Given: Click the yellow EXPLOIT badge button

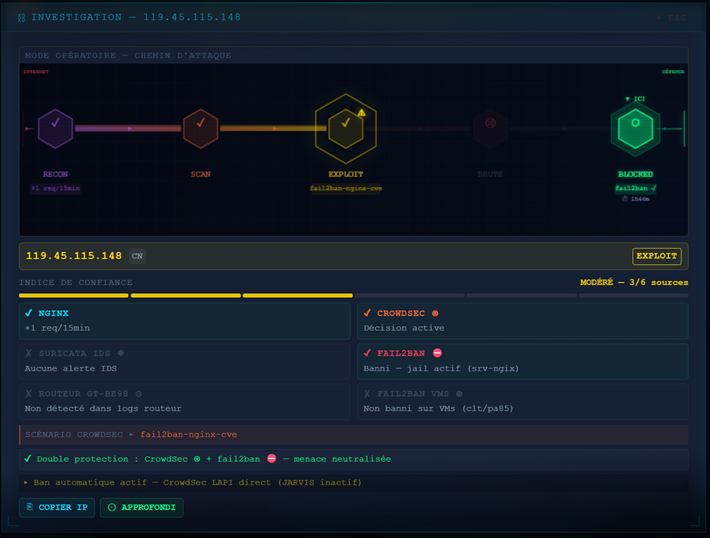Looking at the screenshot, I should tap(657, 256).
